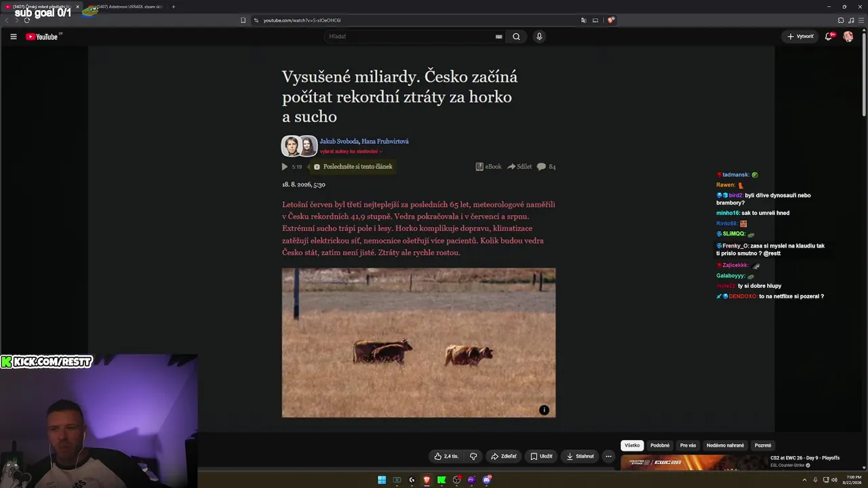Focus the YouTube search field Hľadať
Viewport: 868px width, 488px height.
click(x=410, y=37)
